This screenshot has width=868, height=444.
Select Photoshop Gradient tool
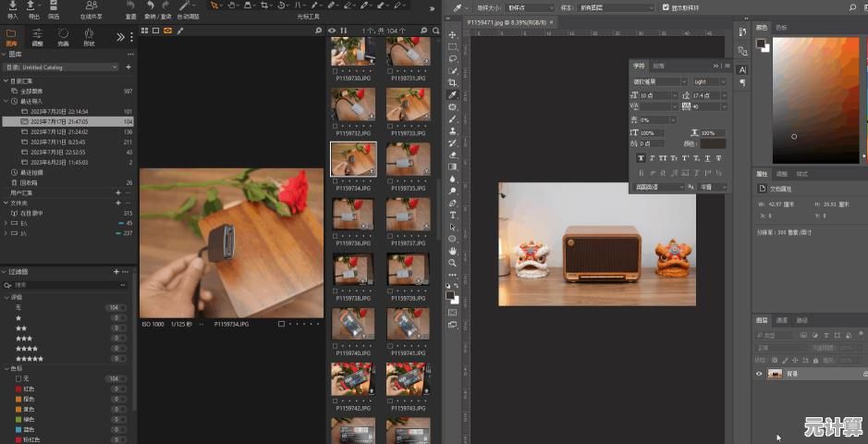pyautogui.click(x=453, y=166)
